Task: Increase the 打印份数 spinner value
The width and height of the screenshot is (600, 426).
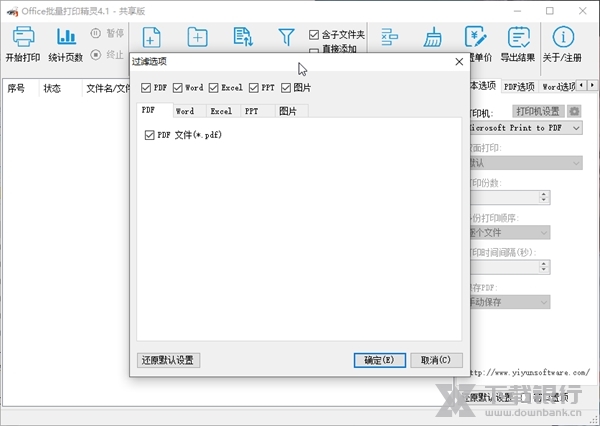Action: [x=544, y=194]
